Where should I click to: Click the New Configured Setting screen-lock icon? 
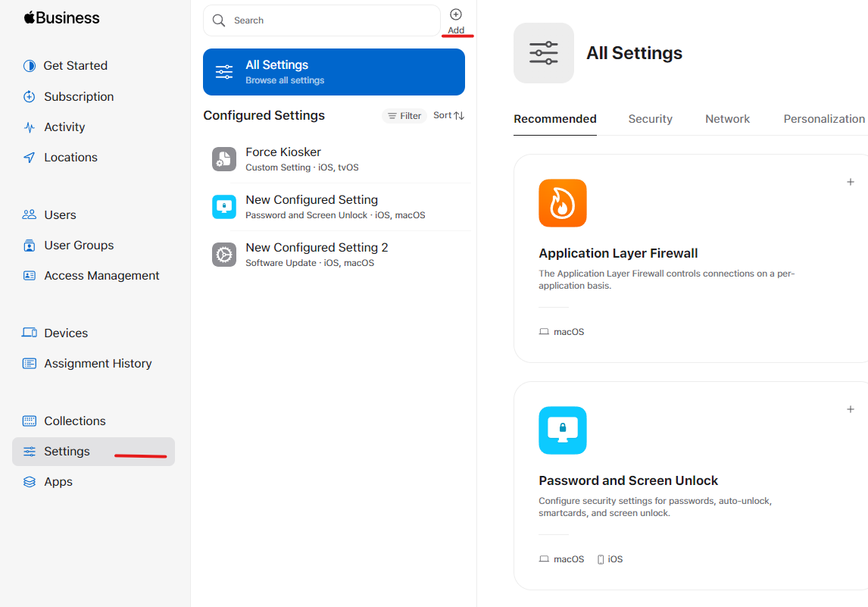pyautogui.click(x=224, y=207)
